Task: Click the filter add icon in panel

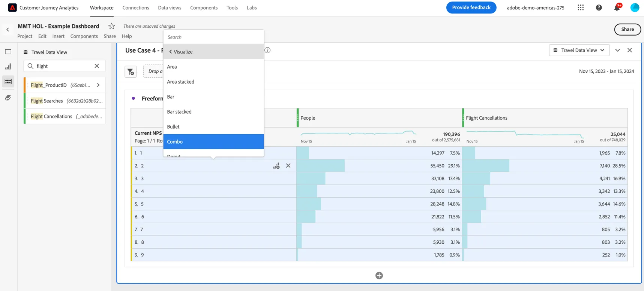Action: (x=131, y=72)
